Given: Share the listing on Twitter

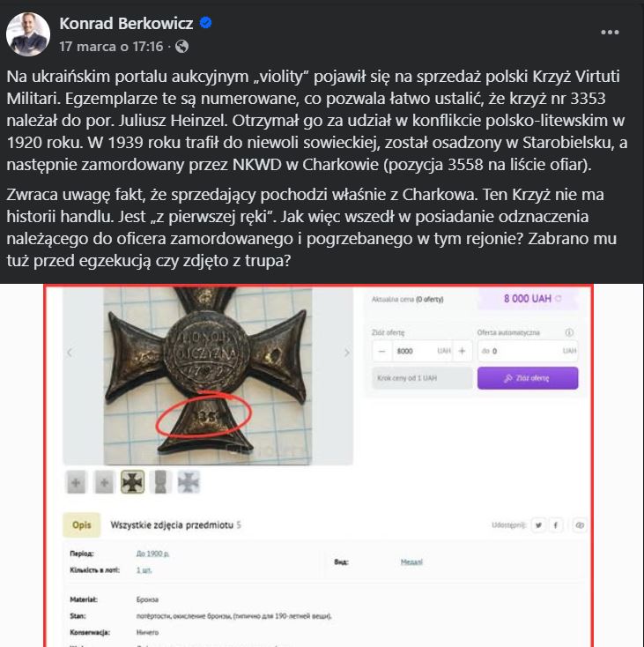Looking at the screenshot, I should click(537, 525).
